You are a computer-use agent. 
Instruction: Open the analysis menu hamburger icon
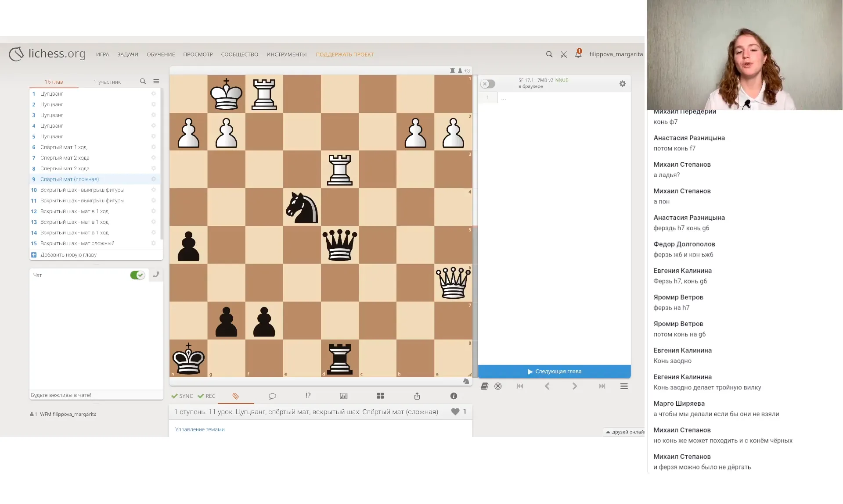pos(623,386)
